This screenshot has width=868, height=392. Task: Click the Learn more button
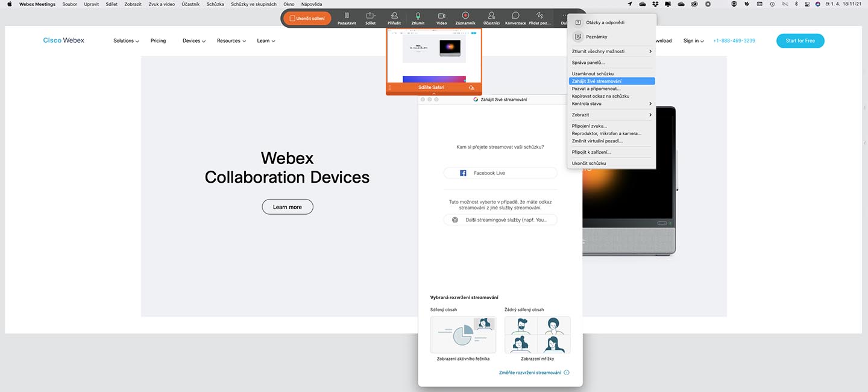pyautogui.click(x=288, y=207)
